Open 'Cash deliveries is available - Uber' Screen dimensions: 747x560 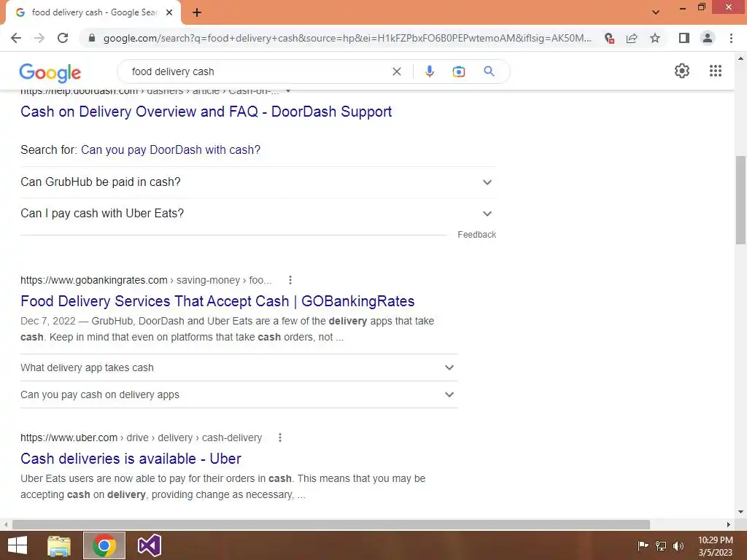[x=131, y=459]
